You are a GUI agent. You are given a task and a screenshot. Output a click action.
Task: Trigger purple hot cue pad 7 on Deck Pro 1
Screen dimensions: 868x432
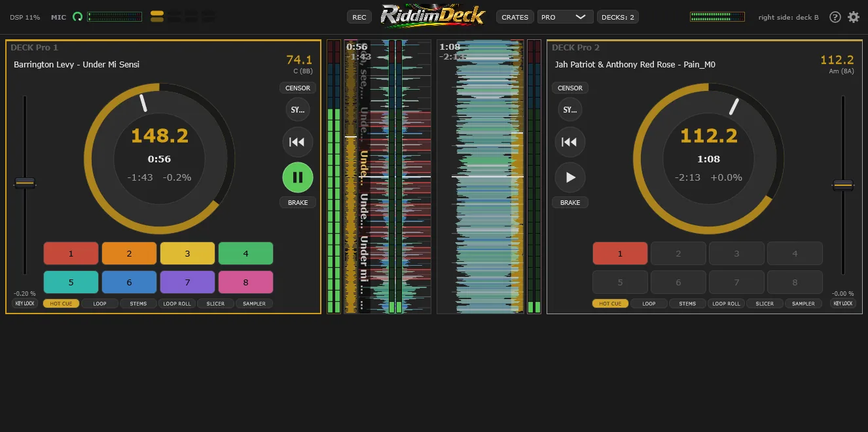(x=187, y=282)
